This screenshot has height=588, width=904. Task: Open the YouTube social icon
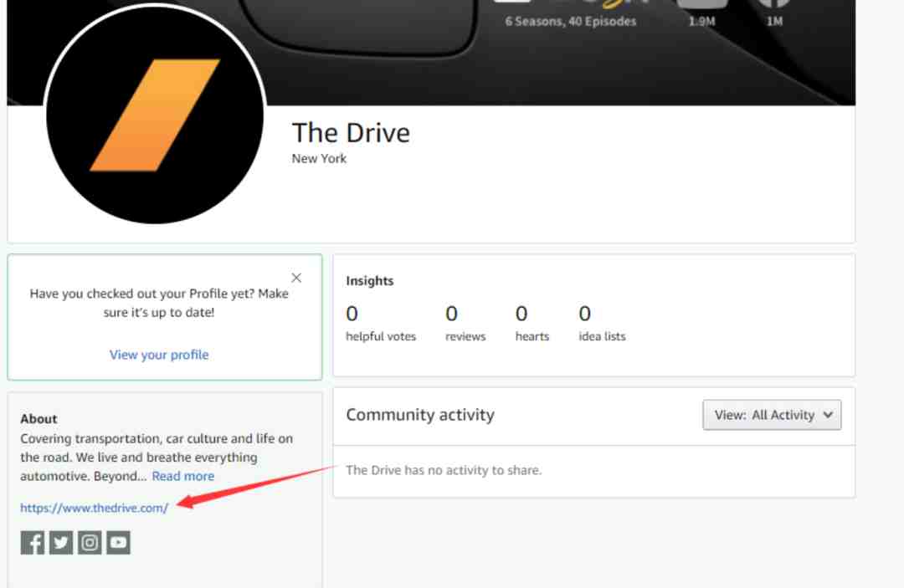click(x=119, y=543)
